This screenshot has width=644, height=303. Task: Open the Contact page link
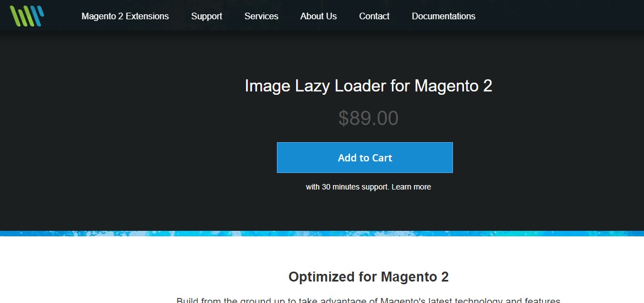click(x=374, y=17)
